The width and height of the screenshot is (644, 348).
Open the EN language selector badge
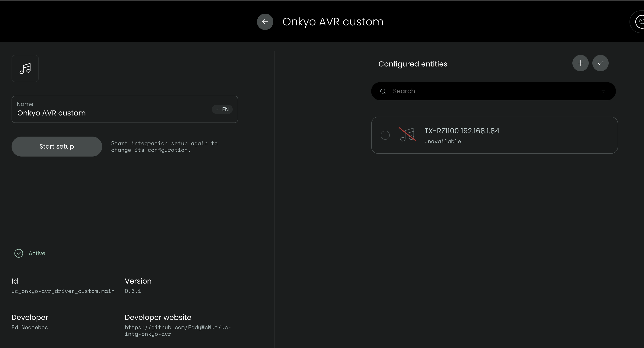coord(222,109)
